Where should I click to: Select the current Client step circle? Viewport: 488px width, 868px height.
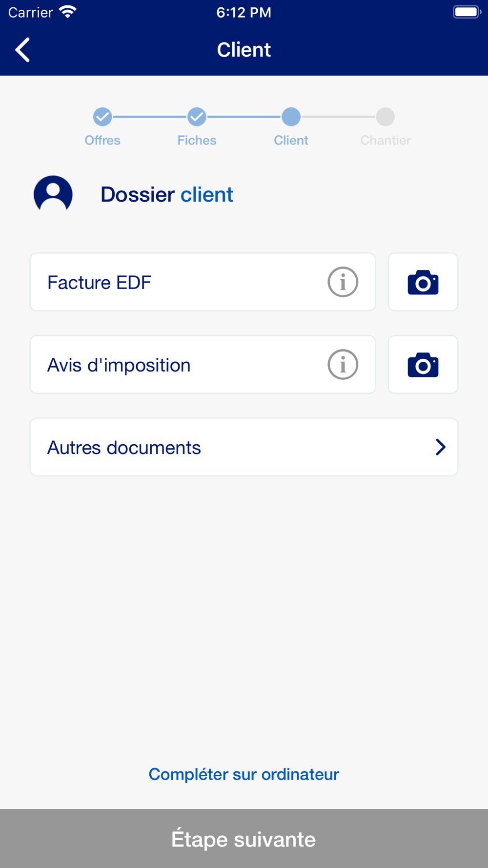pyautogui.click(x=291, y=117)
